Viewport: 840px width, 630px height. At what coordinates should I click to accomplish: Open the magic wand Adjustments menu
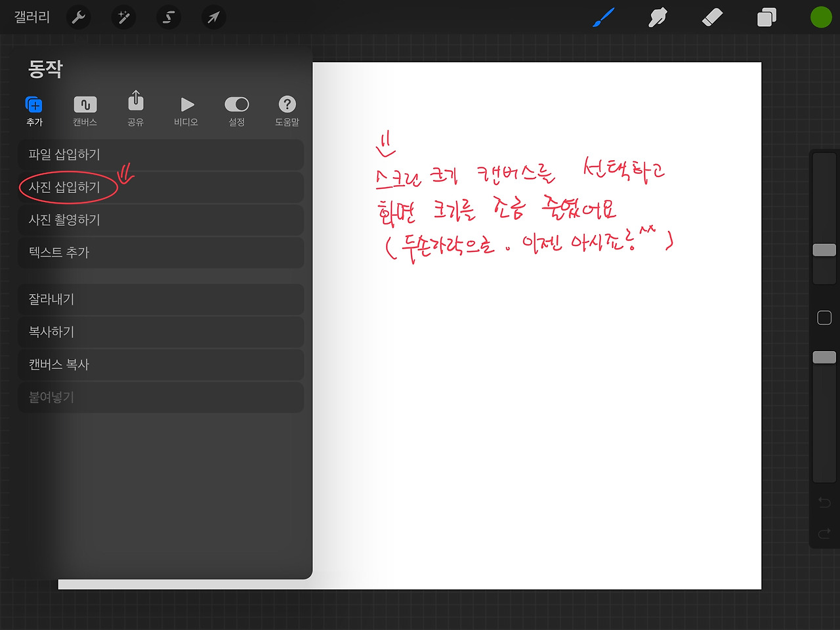123,17
